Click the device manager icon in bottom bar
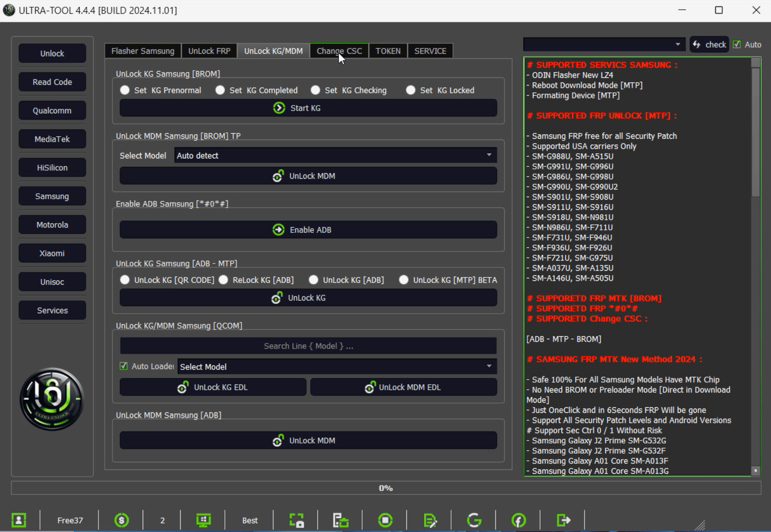The height and width of the screenshot is (532, 771). coord(340,520)
